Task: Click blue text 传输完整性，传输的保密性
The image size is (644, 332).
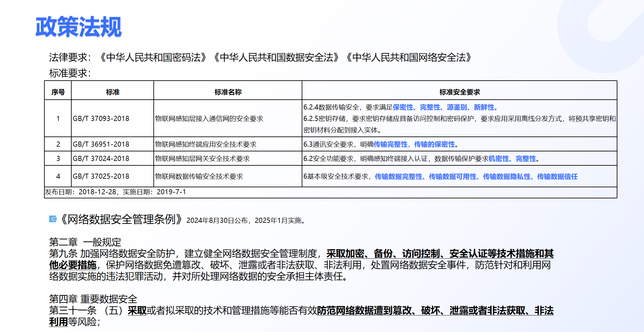Action: (415, 144)
